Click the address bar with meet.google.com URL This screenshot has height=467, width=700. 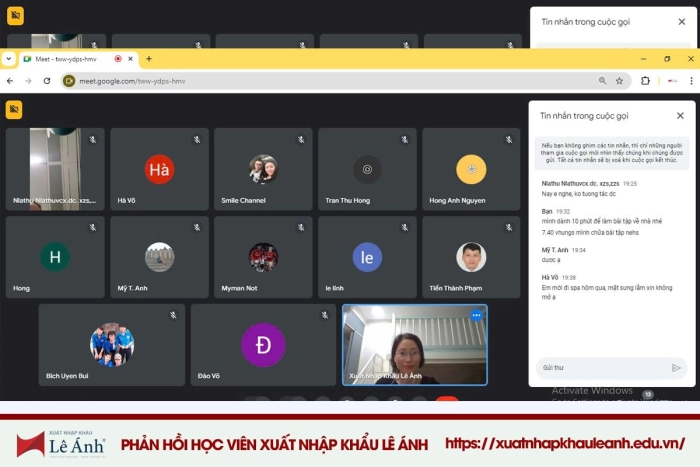300,81
